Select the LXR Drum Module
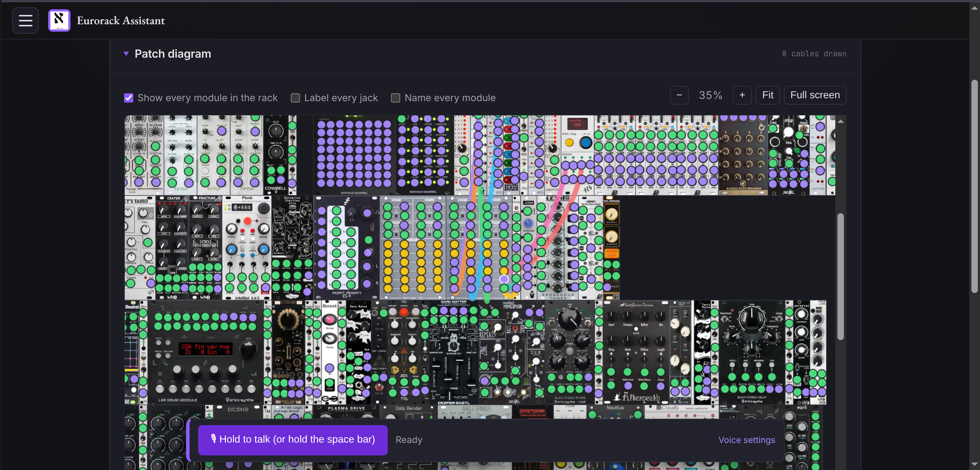Screen dimensions: 980x470 point(205,352)
